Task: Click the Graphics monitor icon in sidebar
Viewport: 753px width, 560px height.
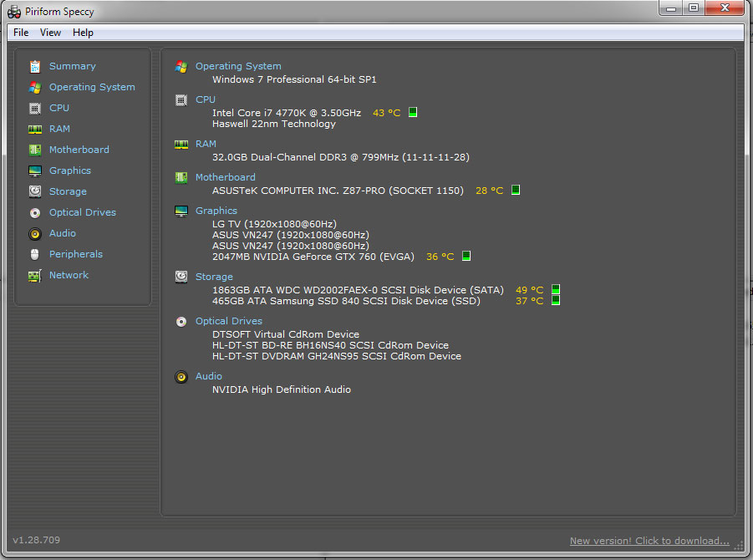Action: click(34, 171)
